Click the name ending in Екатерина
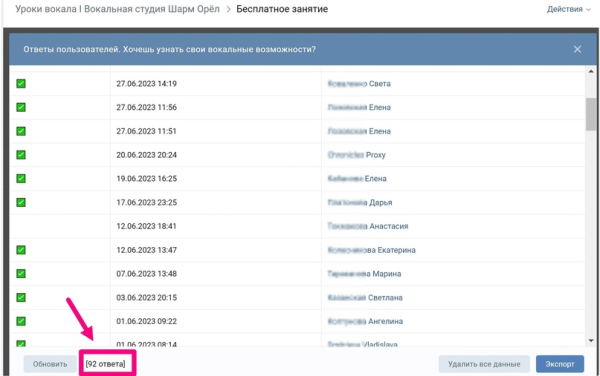 click(x=372, y=250)
